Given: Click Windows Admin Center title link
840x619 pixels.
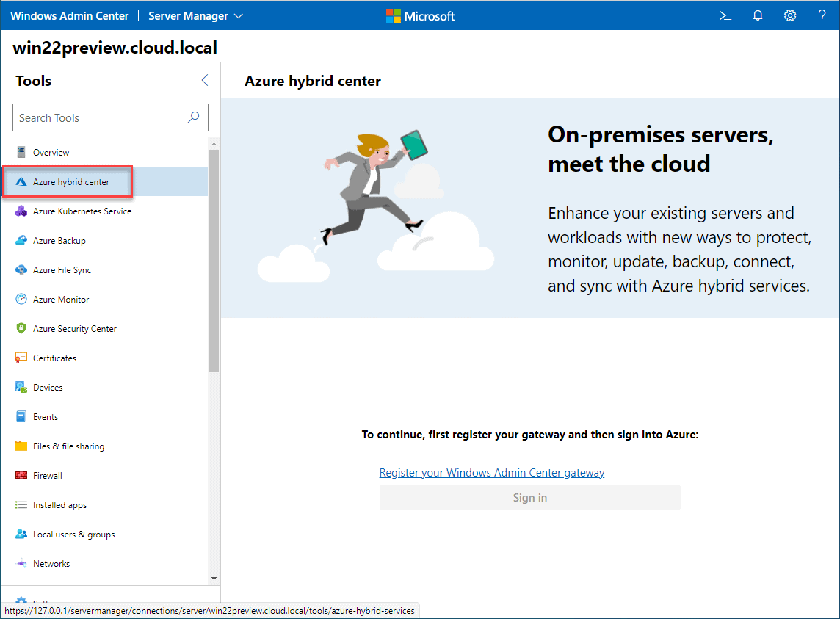Looking at the screenshot, I should pos(69,16).
